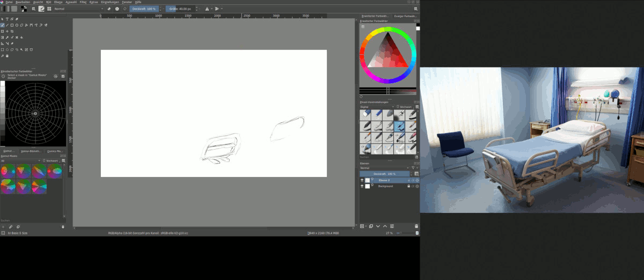Select the Text tool in toolbox
The height and width of the screenshot is (280, 644).
pyautogui.click(x=7, y=19)
